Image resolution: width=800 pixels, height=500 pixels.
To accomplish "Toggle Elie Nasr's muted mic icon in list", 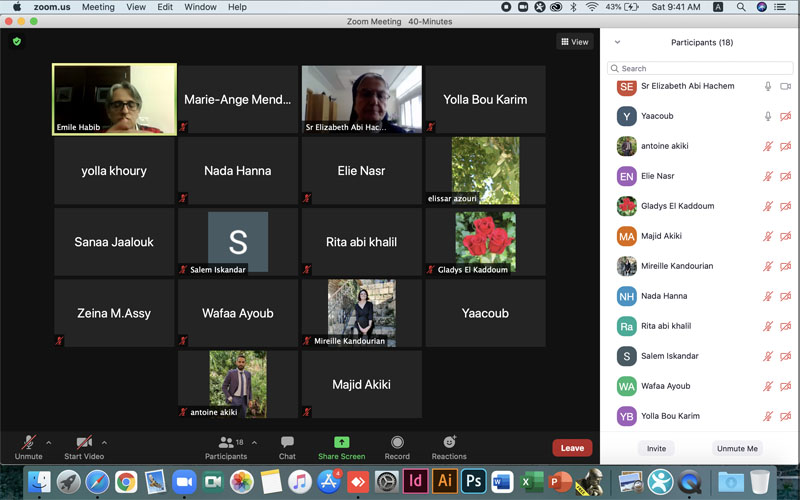I will 768,177.
